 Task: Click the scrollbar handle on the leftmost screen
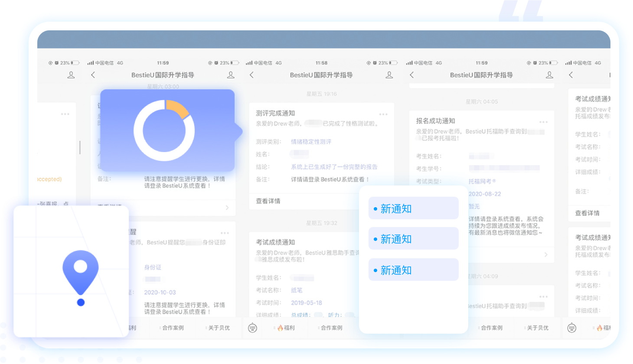[x=80, y=147]
